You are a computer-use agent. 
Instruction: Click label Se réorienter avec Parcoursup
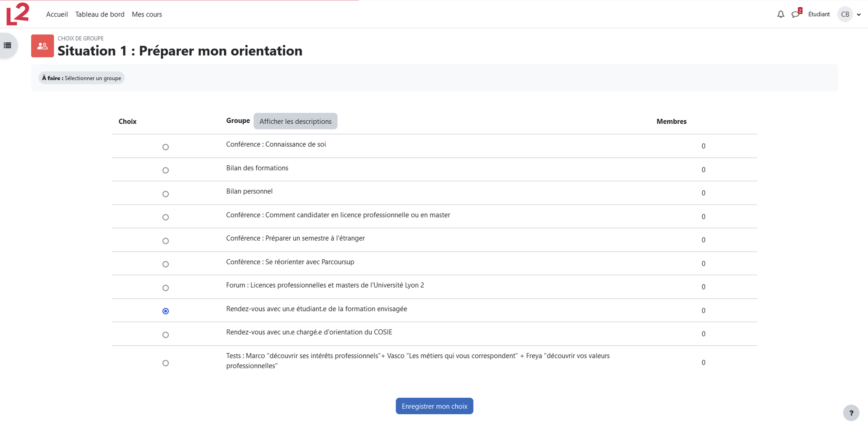[290, 262]
